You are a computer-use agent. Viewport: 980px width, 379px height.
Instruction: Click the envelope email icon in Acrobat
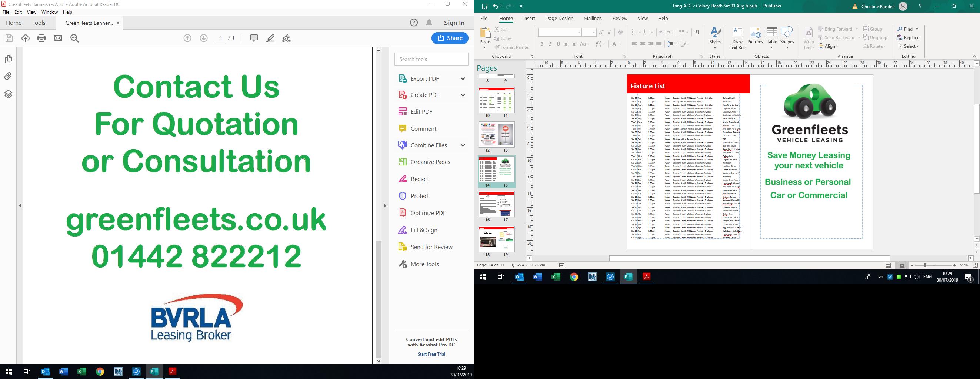(x=58, y=38)
